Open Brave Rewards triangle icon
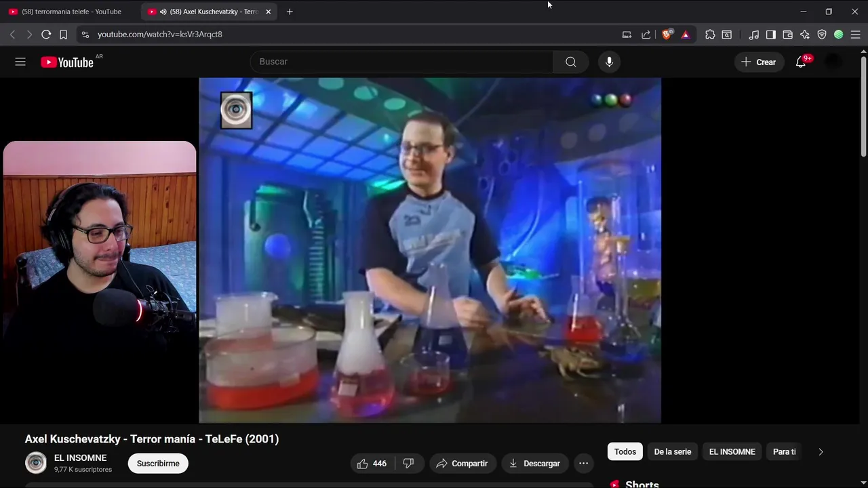Image resolution: width=868 pixels, height=488 pixels. (x=686, y=35)
